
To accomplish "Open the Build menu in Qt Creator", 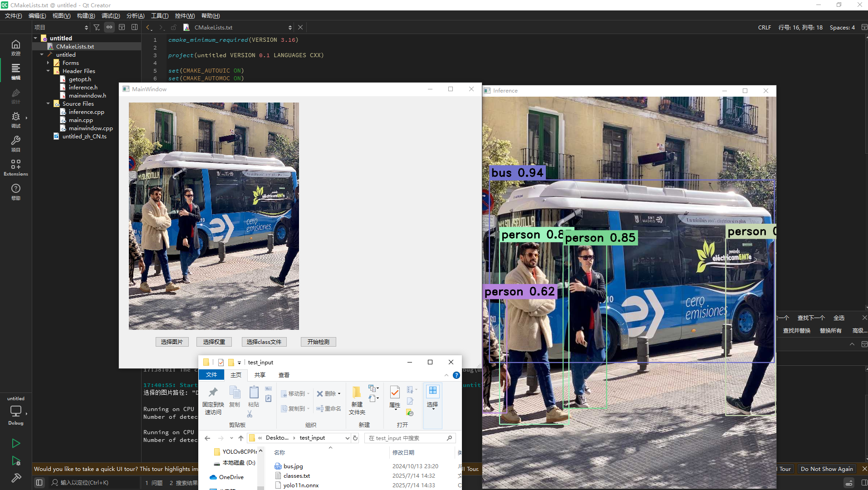I will click(x=86, y=16).
